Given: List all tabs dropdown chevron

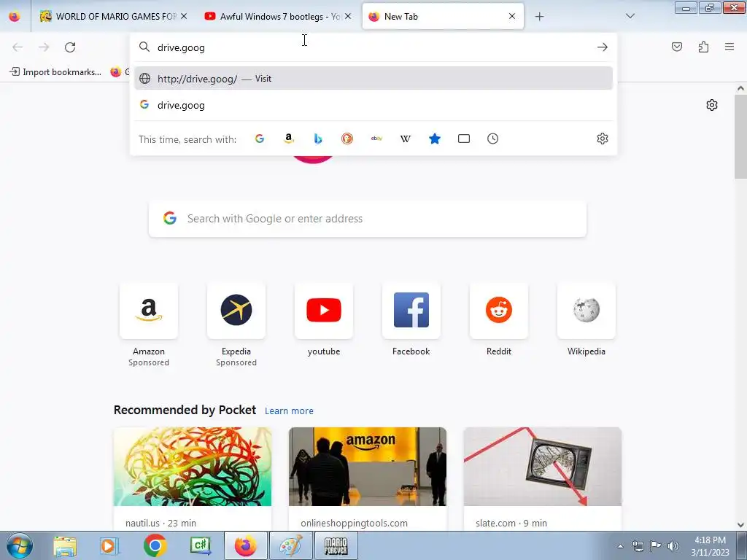Looking at the screenshot, I should (630, 16).
